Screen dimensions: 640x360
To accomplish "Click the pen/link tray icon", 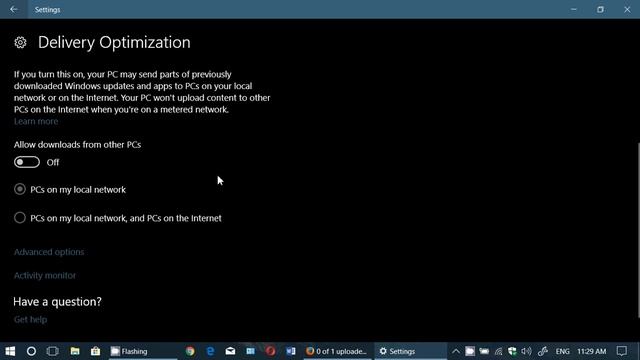I will [x=542, y=351].
